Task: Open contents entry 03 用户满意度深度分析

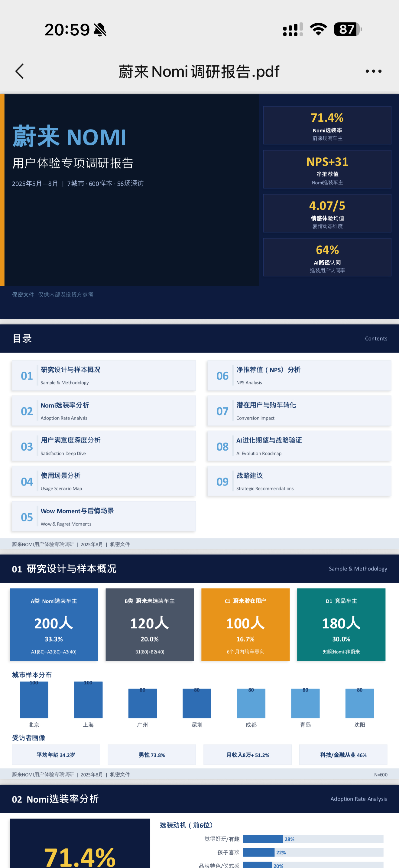Action: pyautogui.click(x=104, y=446)
